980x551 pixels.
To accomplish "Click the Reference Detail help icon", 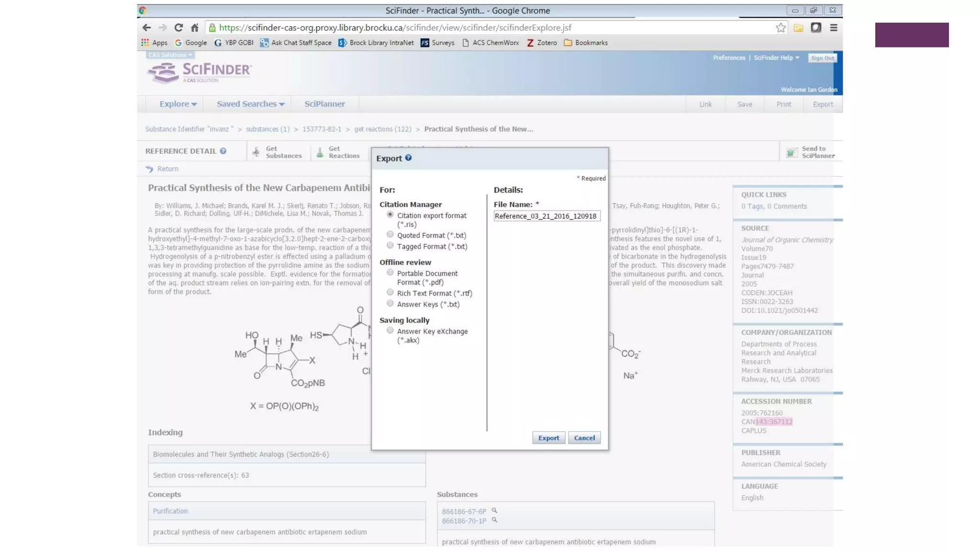I will [x=223, y=151].
